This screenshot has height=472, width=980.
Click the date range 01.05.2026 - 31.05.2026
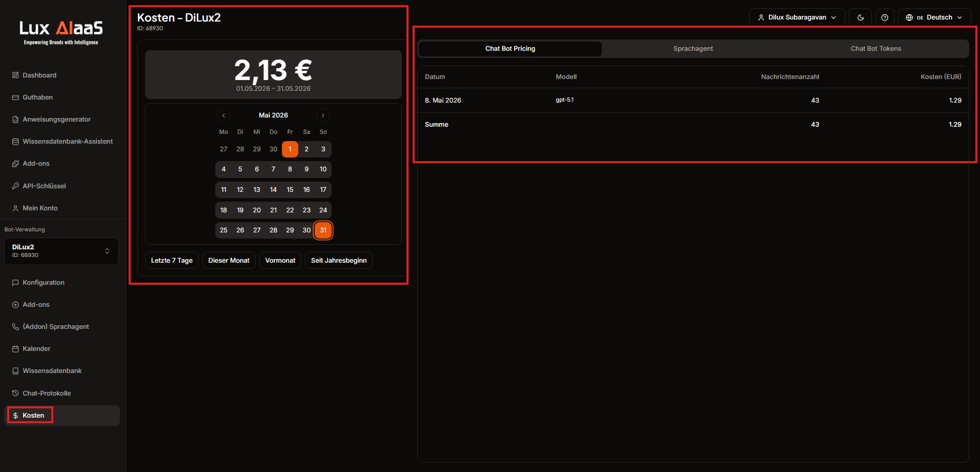pos(273,89)
